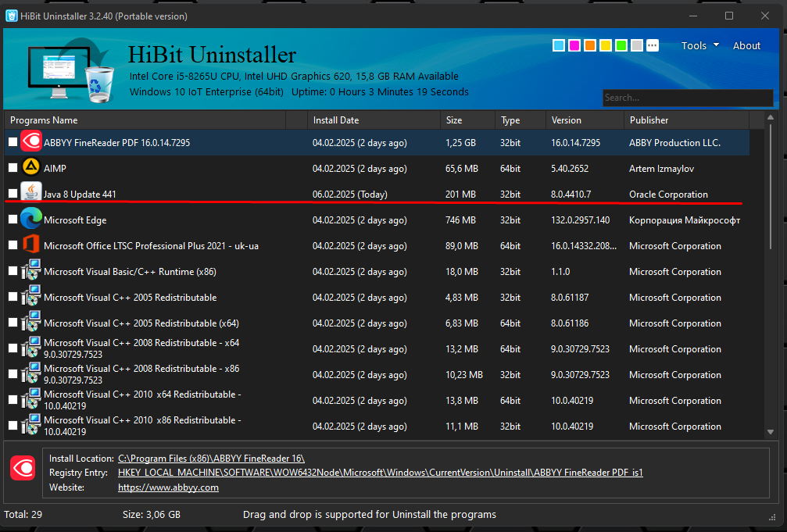Open the https://www.abbyy.com website link
Viewport: 787px width, 532px height.
click(168, 487)
